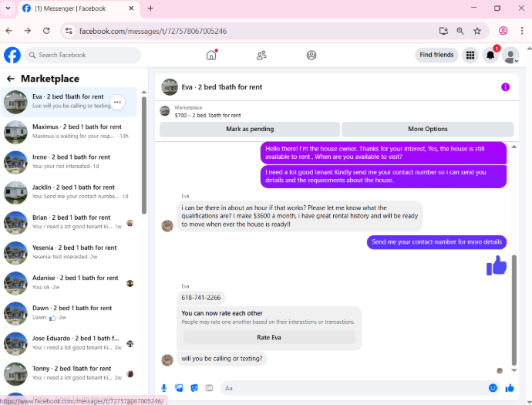This screenshot has width=532, height=405.
Task: Open Dawn 2 bed 1 bath conversation
Action: [x=69, y=313]
